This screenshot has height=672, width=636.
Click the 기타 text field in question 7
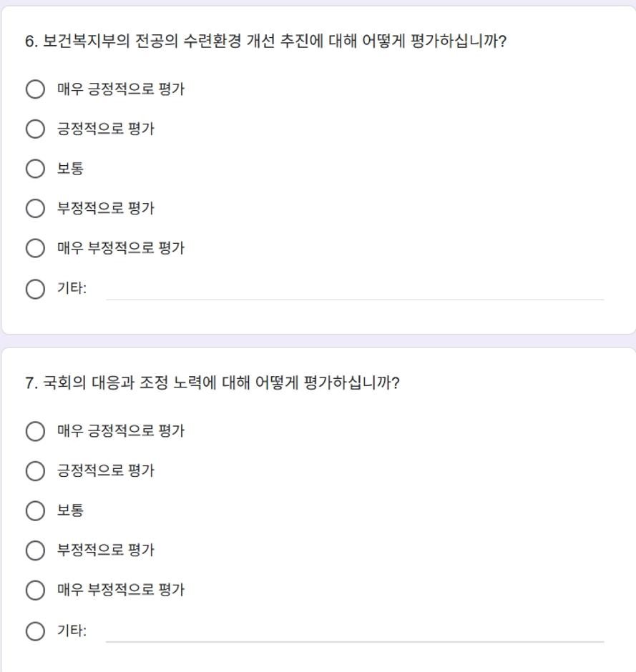[x=355, y=632]
